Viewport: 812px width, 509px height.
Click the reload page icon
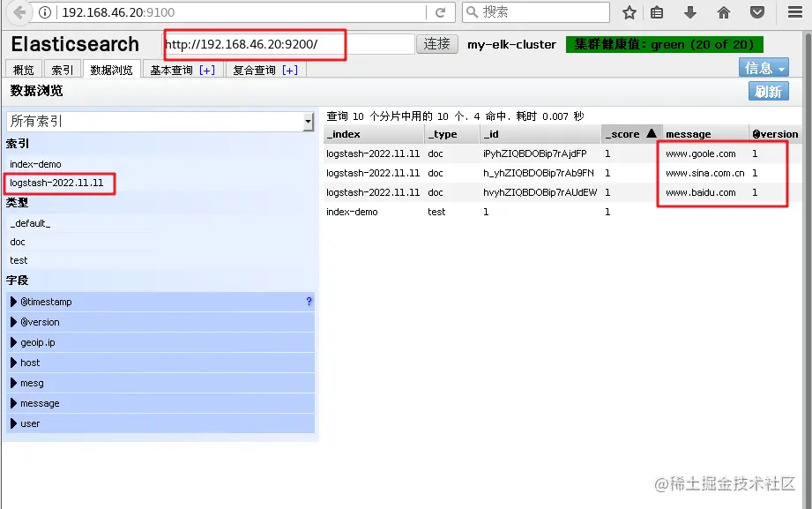tap(440, 13)
